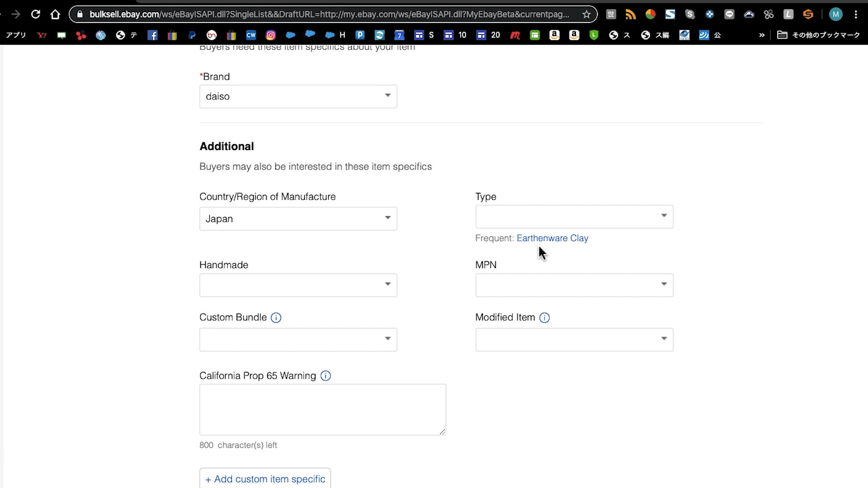
Task: Open the Instagram bookmark
Action: (271, 35)
